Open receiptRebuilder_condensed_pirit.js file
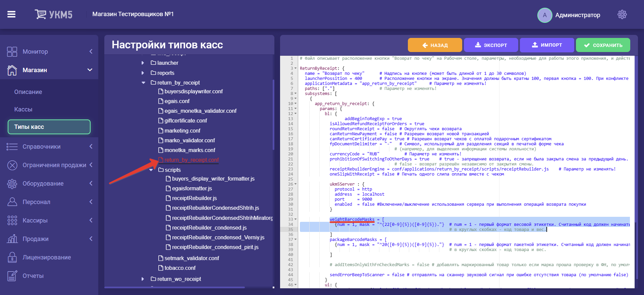This screenshot has width=644, height=295. point(215,247)
